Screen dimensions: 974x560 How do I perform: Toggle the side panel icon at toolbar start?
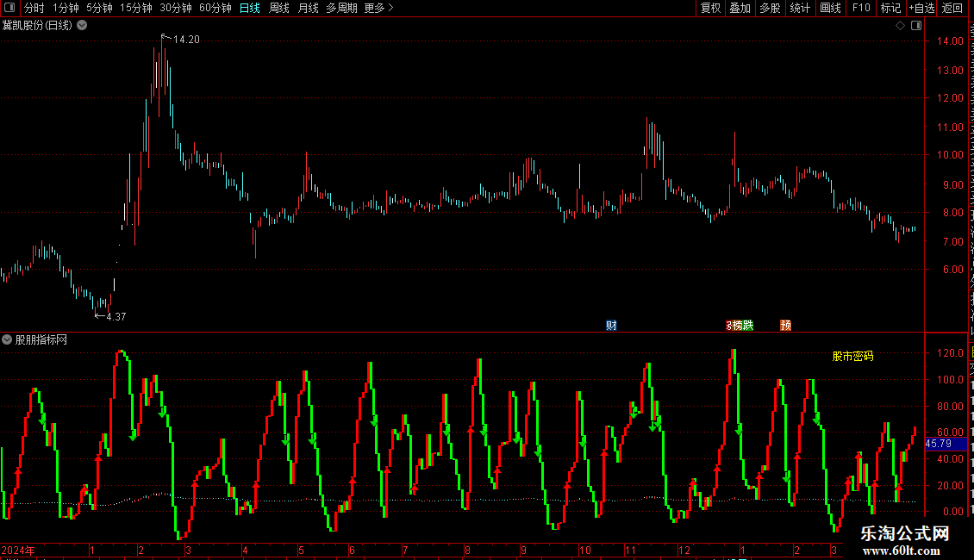coord(9,8)
